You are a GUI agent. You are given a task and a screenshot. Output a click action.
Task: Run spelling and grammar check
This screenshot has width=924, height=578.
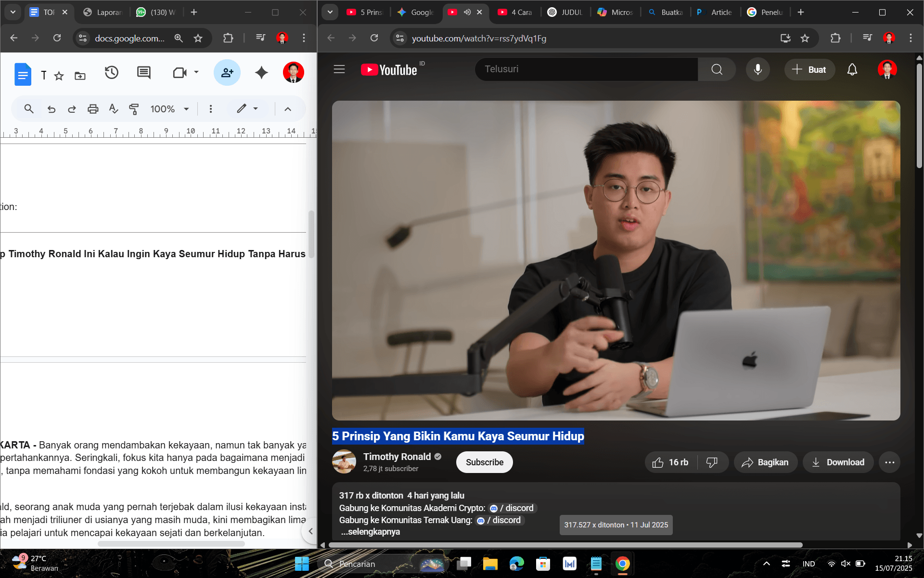pos(114,109)
